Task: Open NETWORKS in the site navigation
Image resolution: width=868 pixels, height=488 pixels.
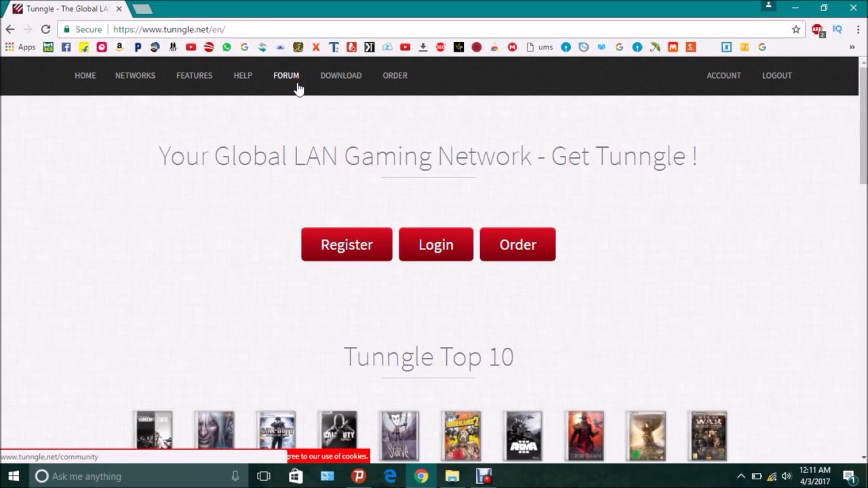Action: tap(135, 75)
